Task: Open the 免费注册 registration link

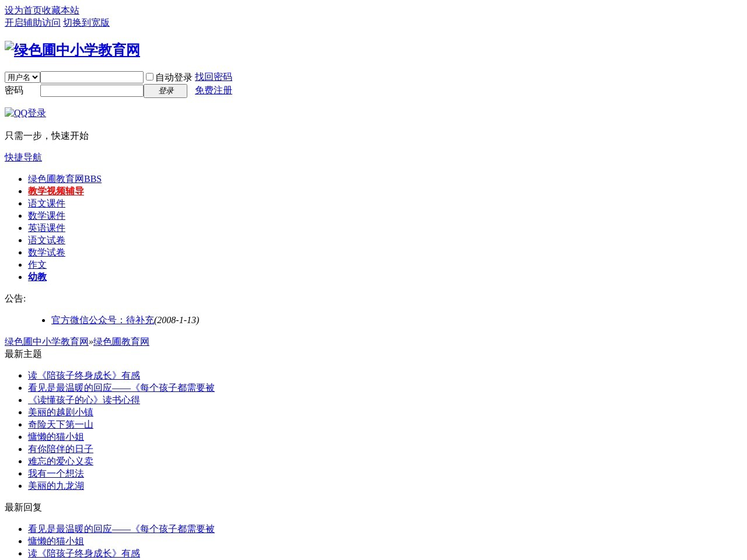Action: click(214, 90)
